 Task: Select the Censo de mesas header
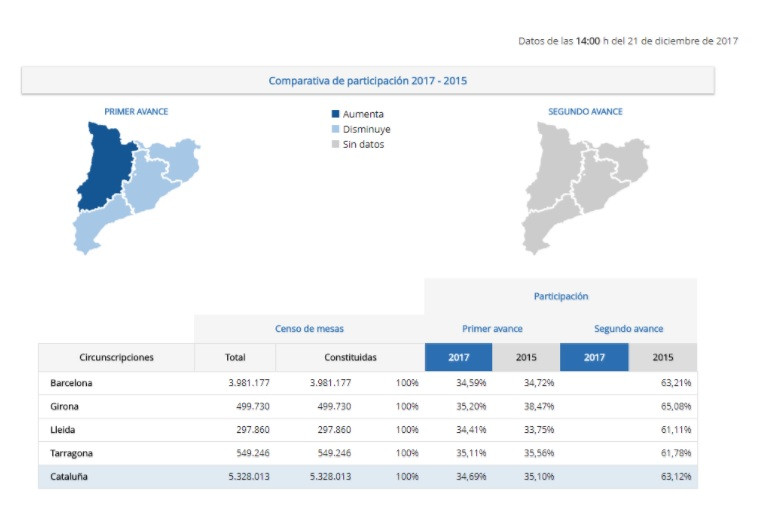point(309,328)
